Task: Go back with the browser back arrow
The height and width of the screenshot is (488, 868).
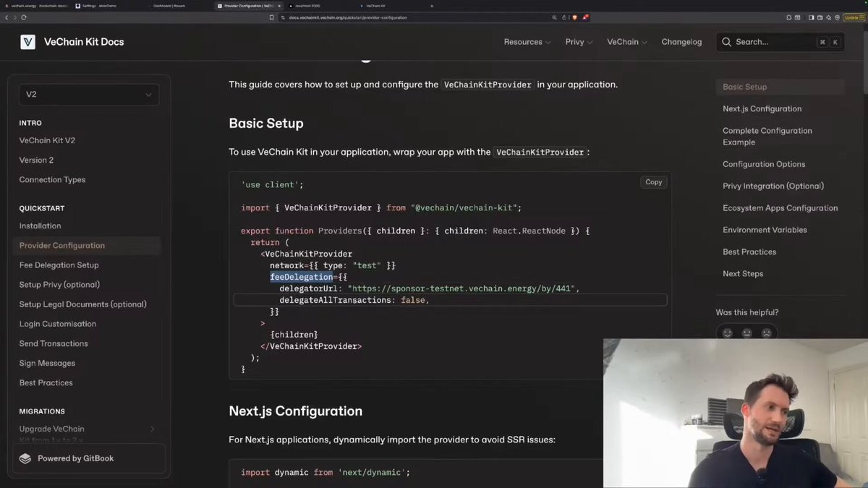Action: point(7,17)
